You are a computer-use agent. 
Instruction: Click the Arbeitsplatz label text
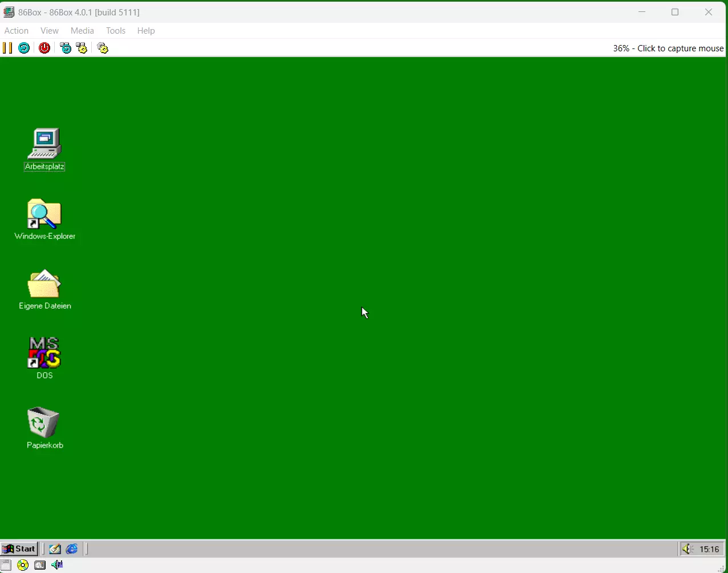coord(44,166)
